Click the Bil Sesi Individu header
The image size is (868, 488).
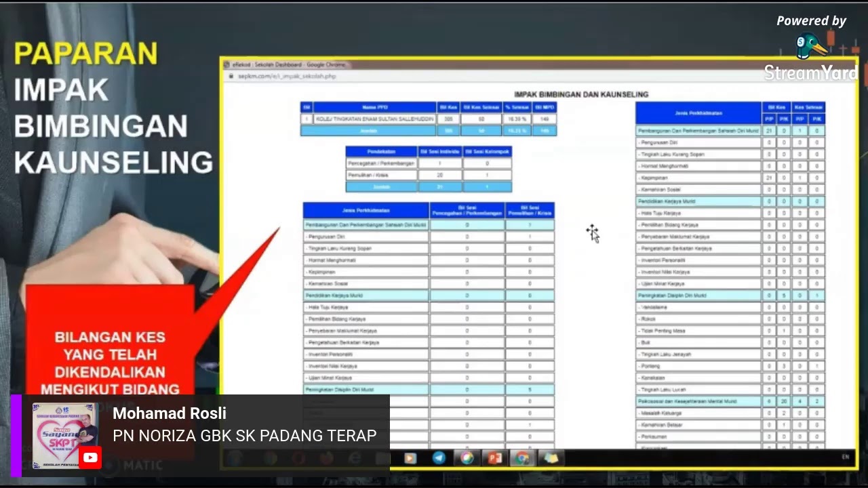point(440,151)
